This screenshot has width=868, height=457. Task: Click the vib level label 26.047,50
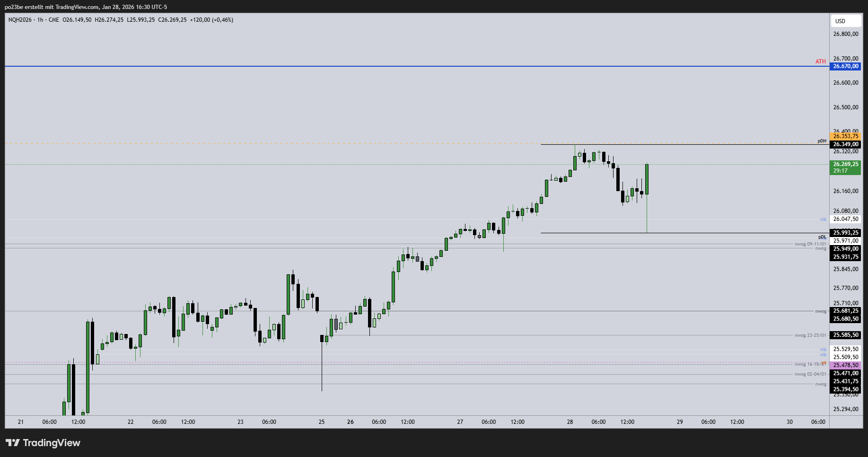click(x=845, y=219)
